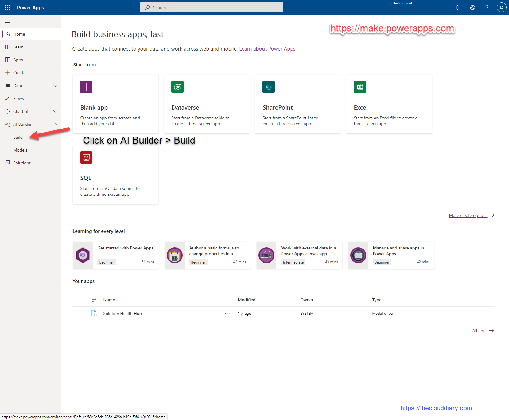Click the All apps link
The height and width of the screenshot is (420, 509).
[480, 331]
